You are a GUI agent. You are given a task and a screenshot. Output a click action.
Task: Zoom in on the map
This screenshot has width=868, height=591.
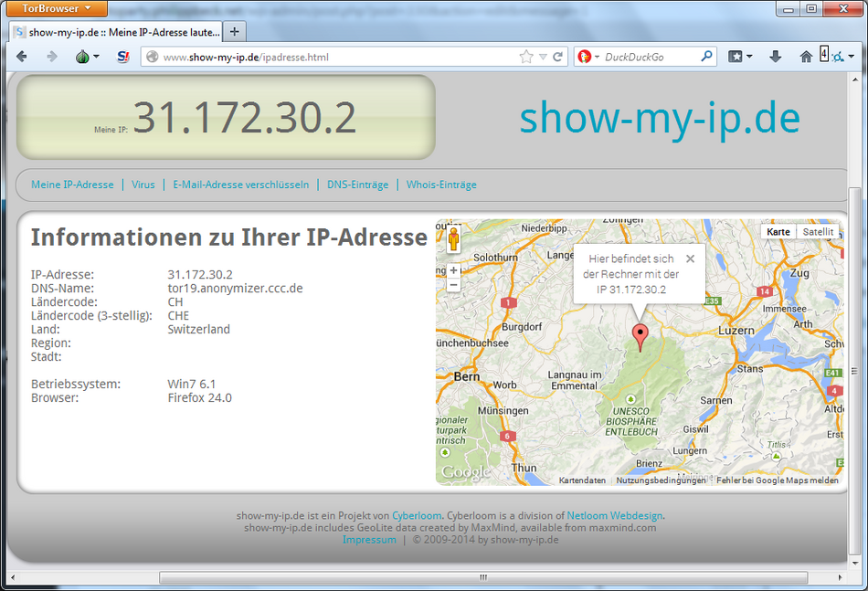click(x=453, y=270)
